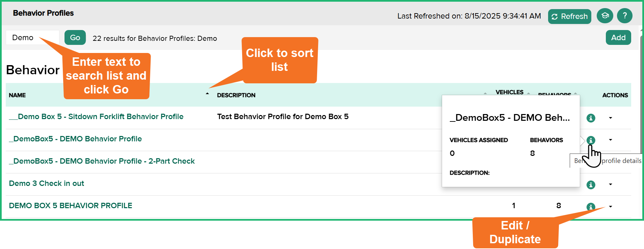Open Actions dropdown for DEMO BOX 5 BEHAVIOR PROFILE
The width and height of the screenshot is (644, 249).
pos(610,206)
